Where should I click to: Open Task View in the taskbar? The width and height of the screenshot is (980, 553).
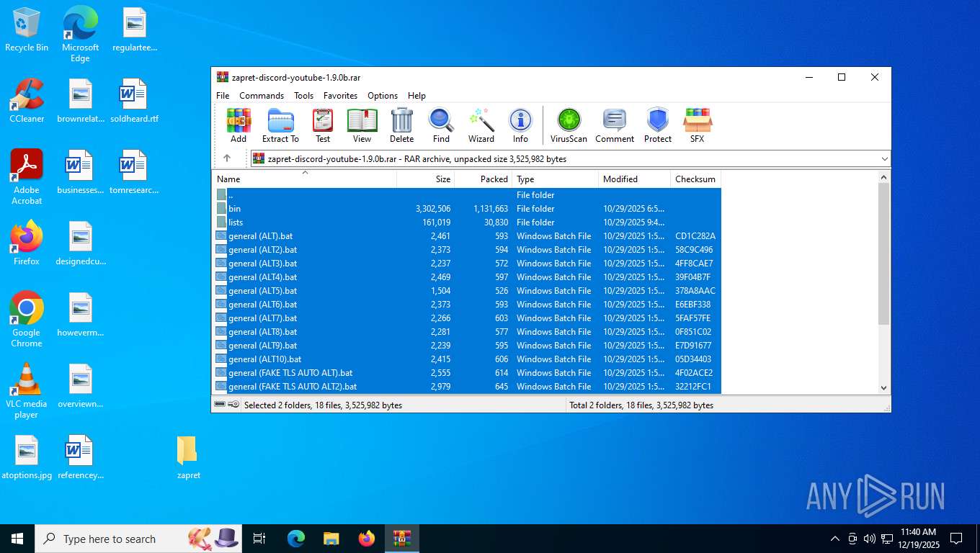tap(259, 539)
